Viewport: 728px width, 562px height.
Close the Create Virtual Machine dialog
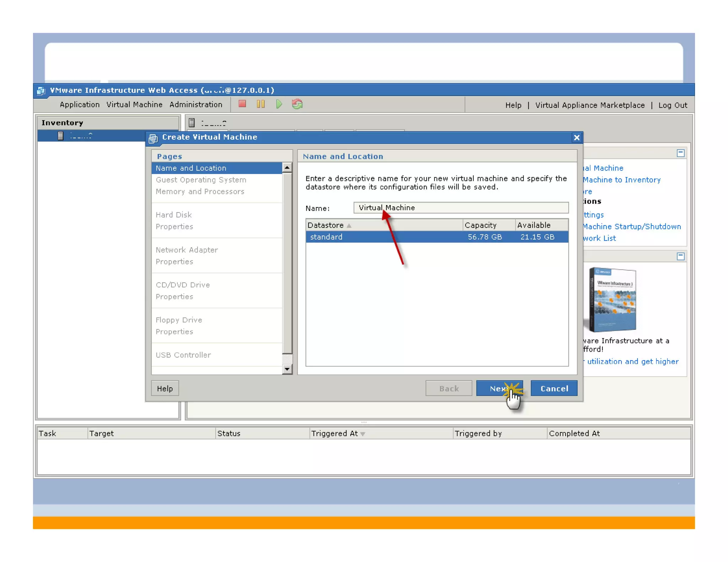coord(576,137)
